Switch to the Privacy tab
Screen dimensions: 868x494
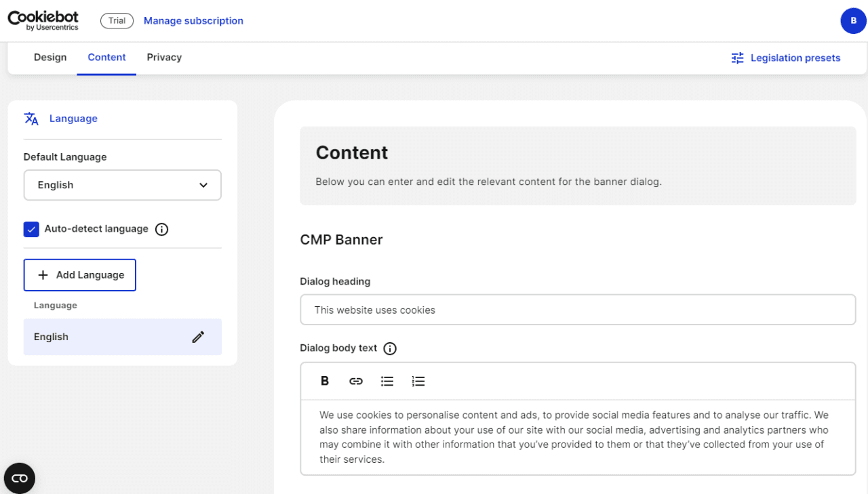(163, 57)
